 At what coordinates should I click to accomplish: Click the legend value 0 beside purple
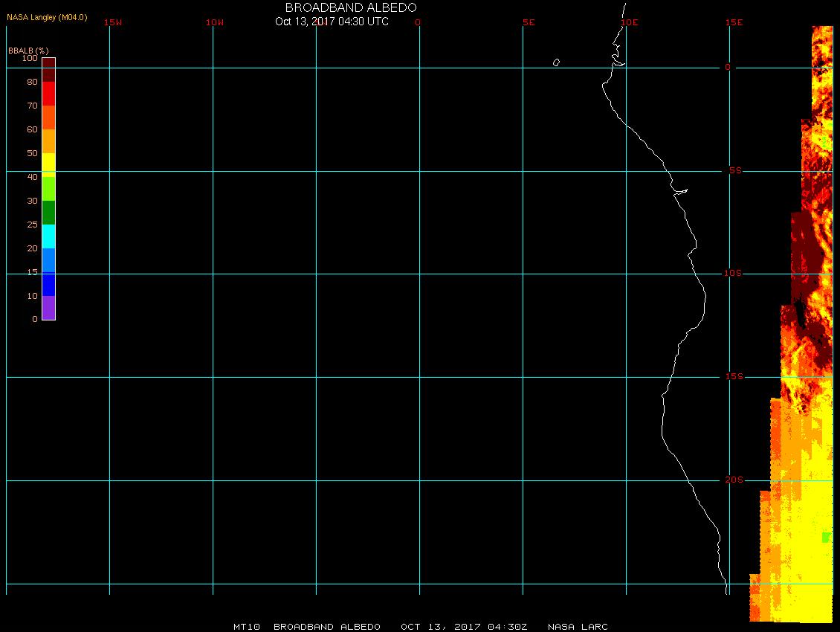coord(36,319)
